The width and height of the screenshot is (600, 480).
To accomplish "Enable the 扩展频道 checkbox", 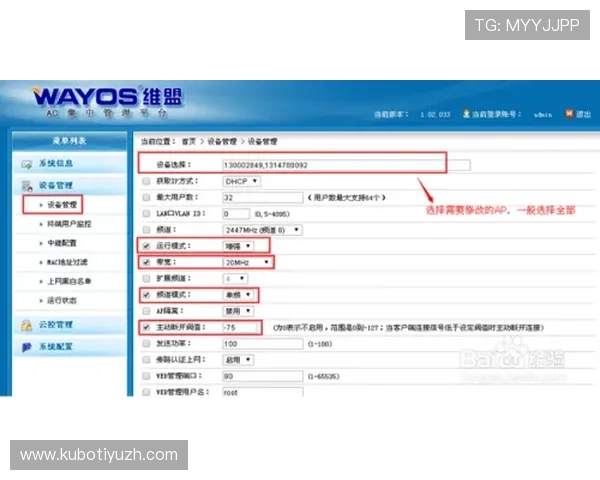I will tap(146, 278).
